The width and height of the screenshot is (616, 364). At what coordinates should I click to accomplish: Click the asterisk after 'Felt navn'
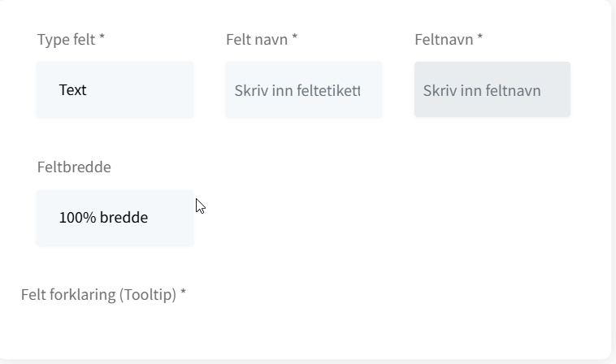(295, 37)
